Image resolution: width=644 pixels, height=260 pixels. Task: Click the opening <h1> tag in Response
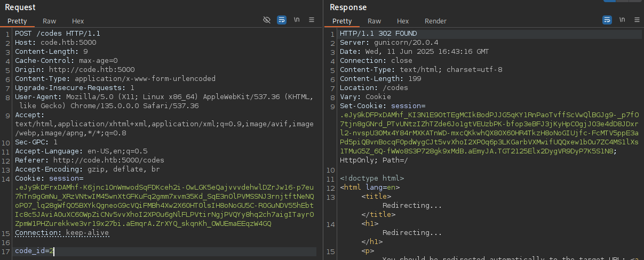(x=370, y=224)
